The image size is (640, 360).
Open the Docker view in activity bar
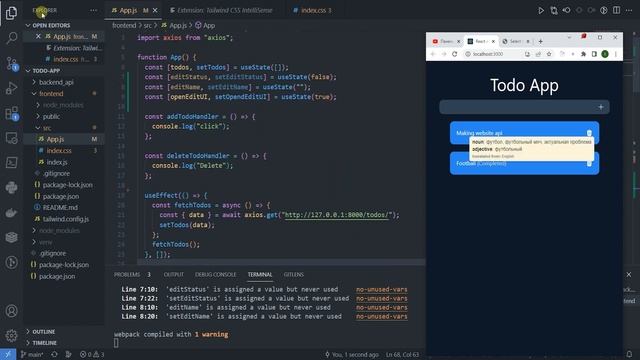11,212
